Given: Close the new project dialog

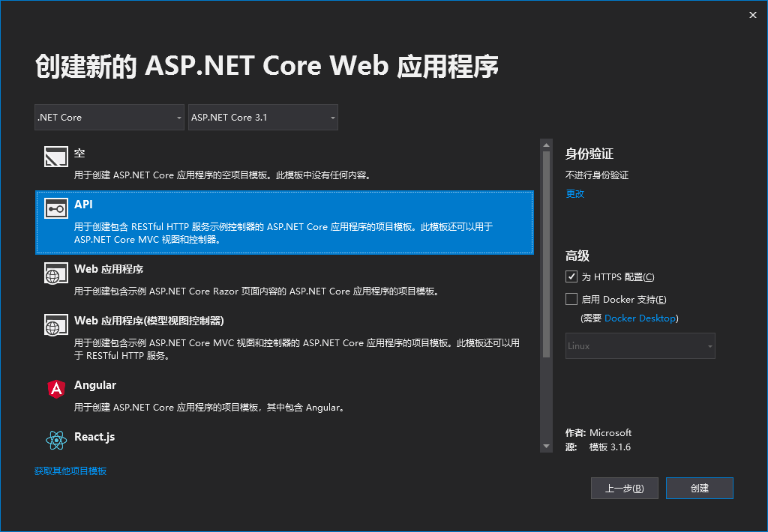Looking at the screenshot, I should pyautogui.click(x=753, y=15).
